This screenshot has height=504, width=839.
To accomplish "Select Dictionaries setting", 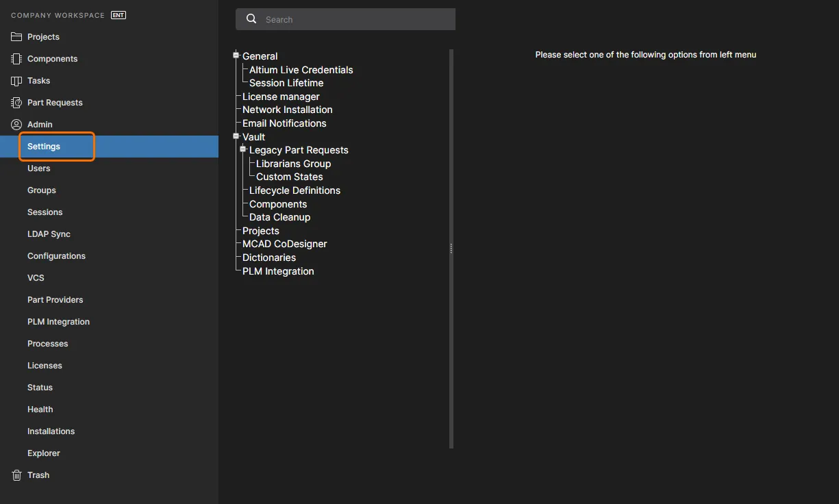I will (269, 257).
